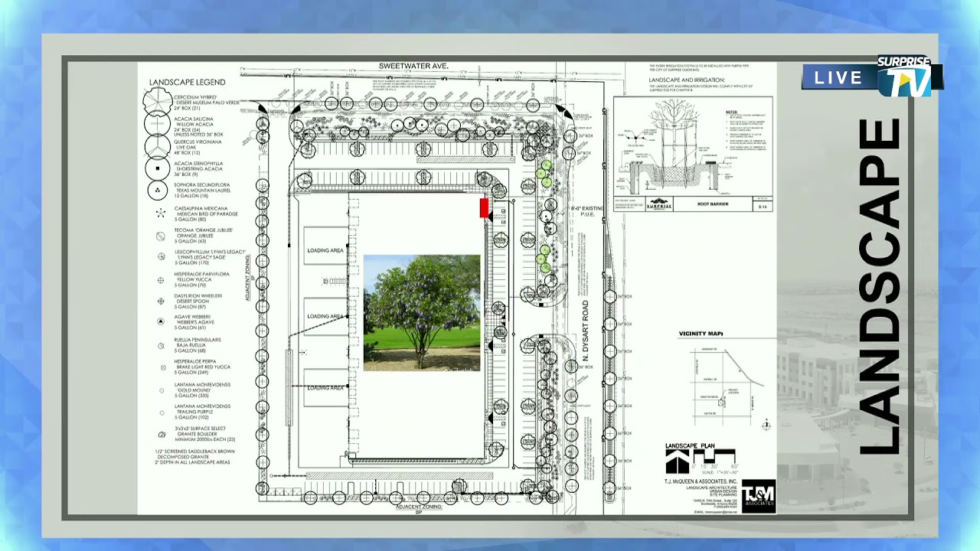Click the Desert Museum Palo Verde legend symbol

(158, 102)
